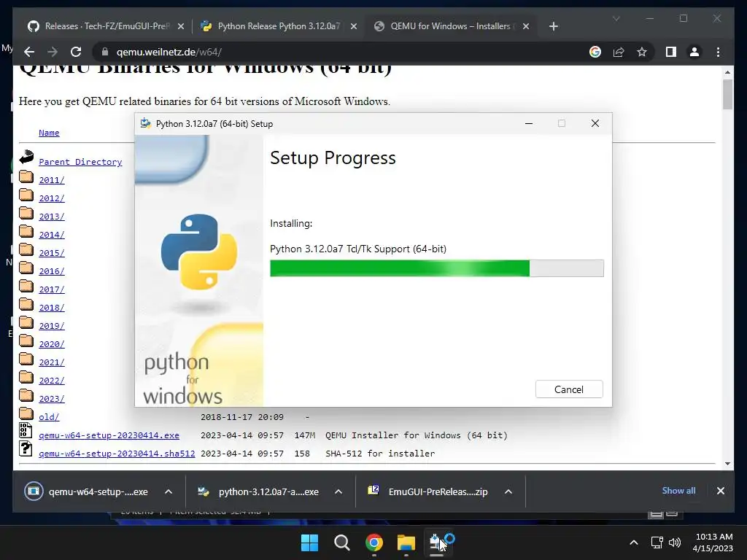Viewport: 747px width, 560px height.
Task: Open Chrome tab search chevron
Action: coord(616,18)
